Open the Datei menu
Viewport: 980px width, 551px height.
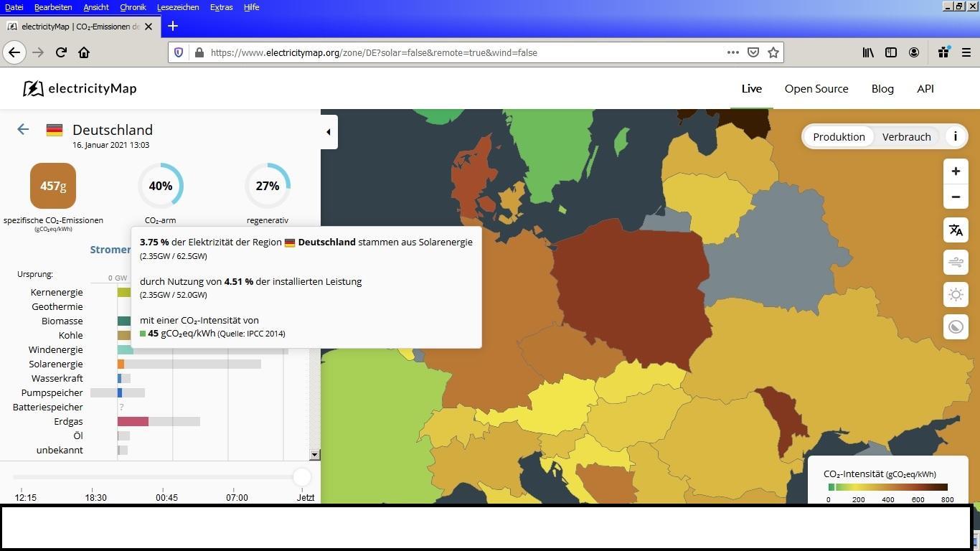[x=14, y=7]
